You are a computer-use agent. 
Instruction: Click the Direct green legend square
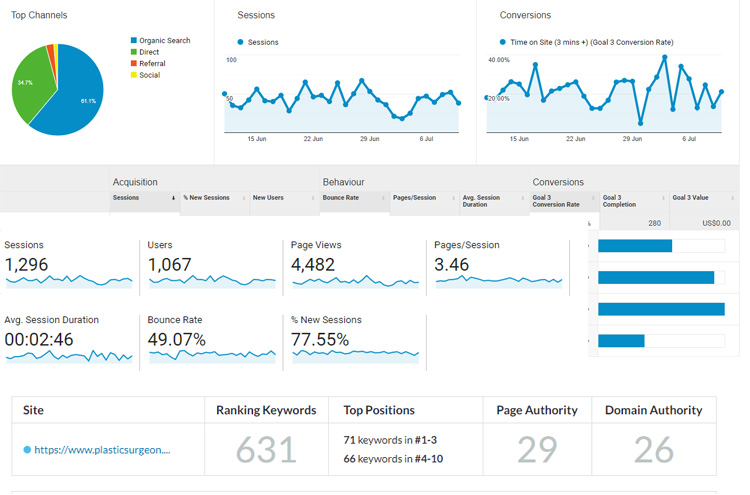[134, 52]
